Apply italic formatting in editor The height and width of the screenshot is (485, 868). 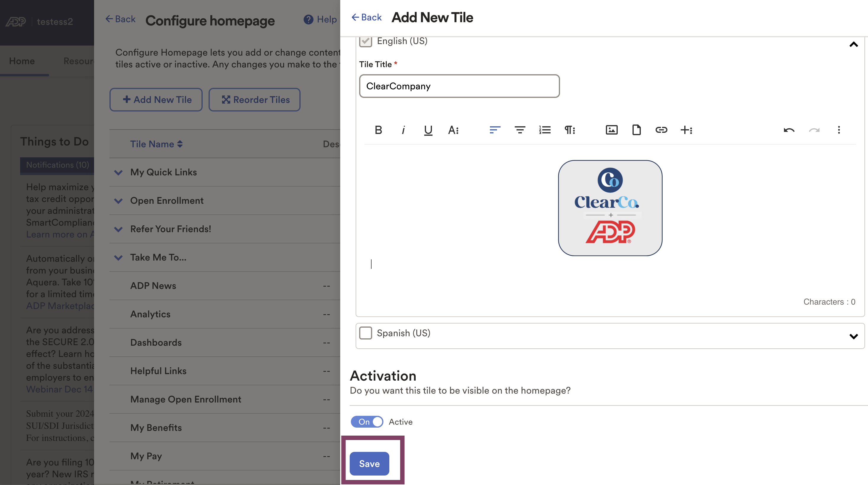point(403,130)
